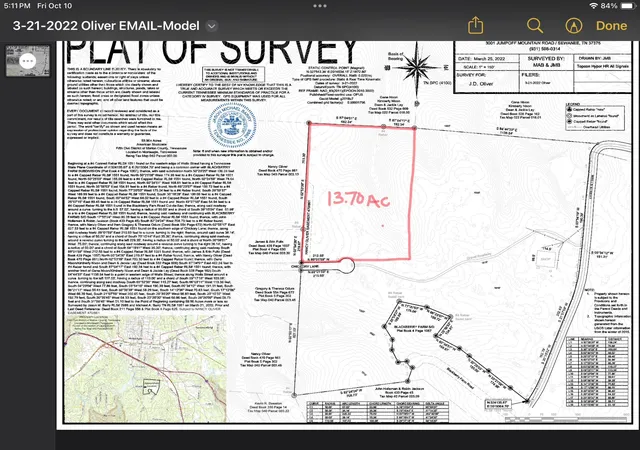Tap the "BLACKBERRY FARM" parcel label

coord(414,329)
